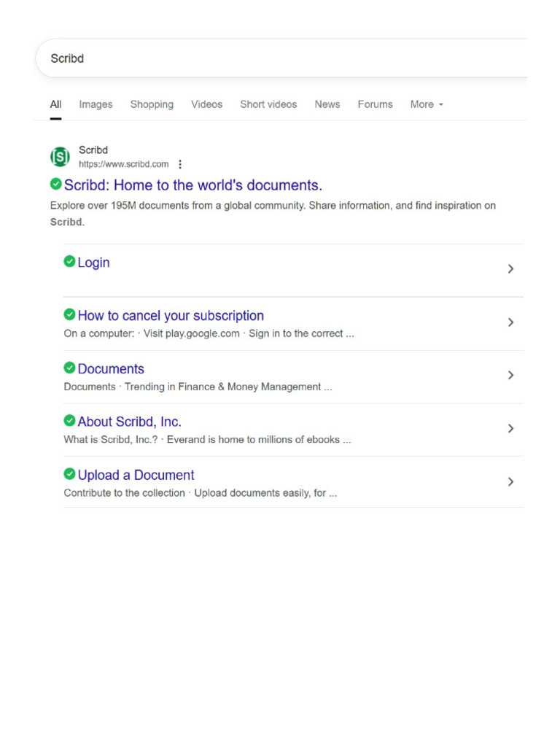The image size is (560, 747).
Task: Click green checkmark beside How to cancel subscription
Action: point(69,314)
